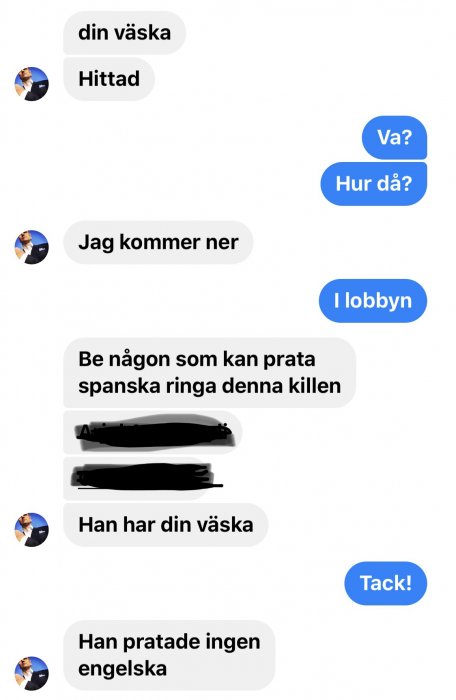Tap the 'Hittad' message bubble
The width and height of the screenshot is (456, 700).
[109, 79]
